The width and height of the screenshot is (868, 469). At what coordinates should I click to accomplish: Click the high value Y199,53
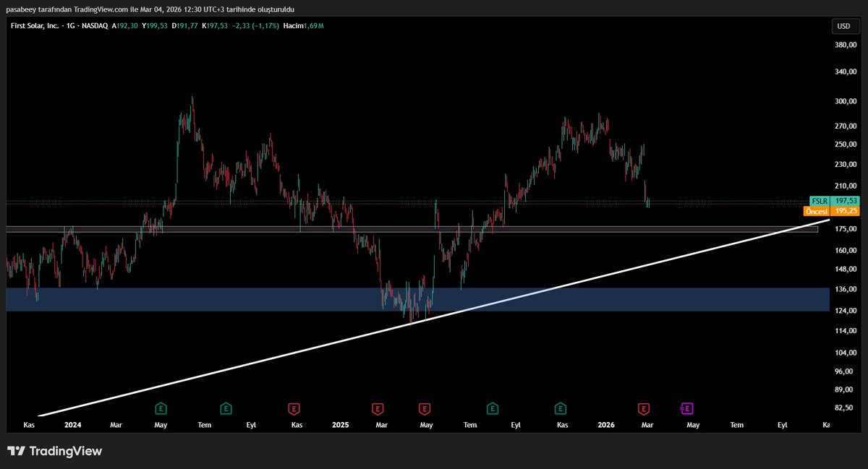click(x=155, y=26)
